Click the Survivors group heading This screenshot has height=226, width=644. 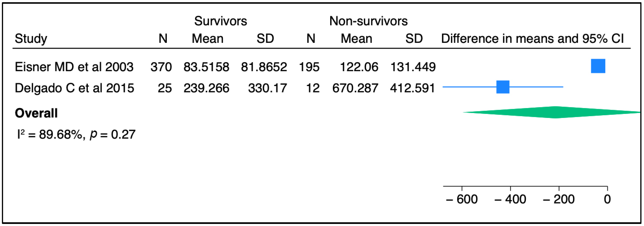(x=221, y=21)
